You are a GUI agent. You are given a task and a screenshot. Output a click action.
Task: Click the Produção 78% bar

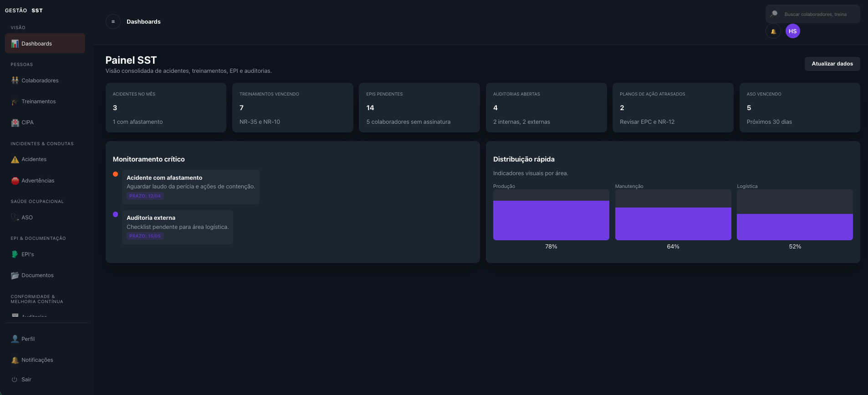pos(551,220)
